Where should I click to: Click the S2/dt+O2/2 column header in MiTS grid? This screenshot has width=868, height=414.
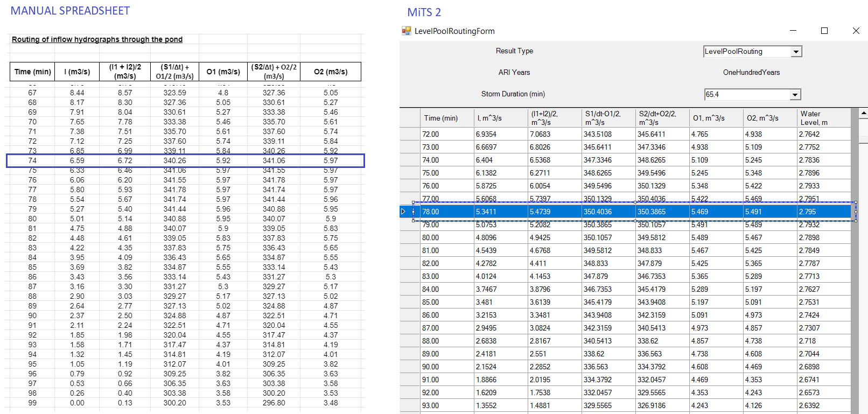click(662, 118)
